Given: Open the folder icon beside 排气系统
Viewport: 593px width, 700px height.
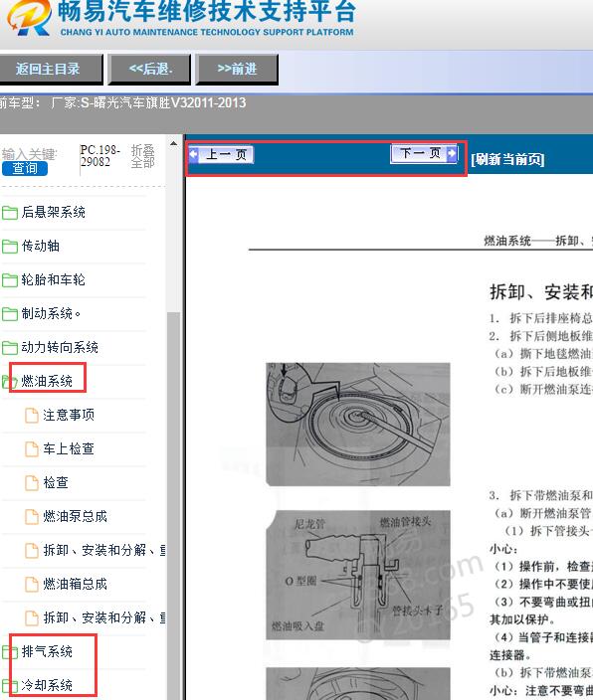Looking at the screenshot, I should coord(9,652).
